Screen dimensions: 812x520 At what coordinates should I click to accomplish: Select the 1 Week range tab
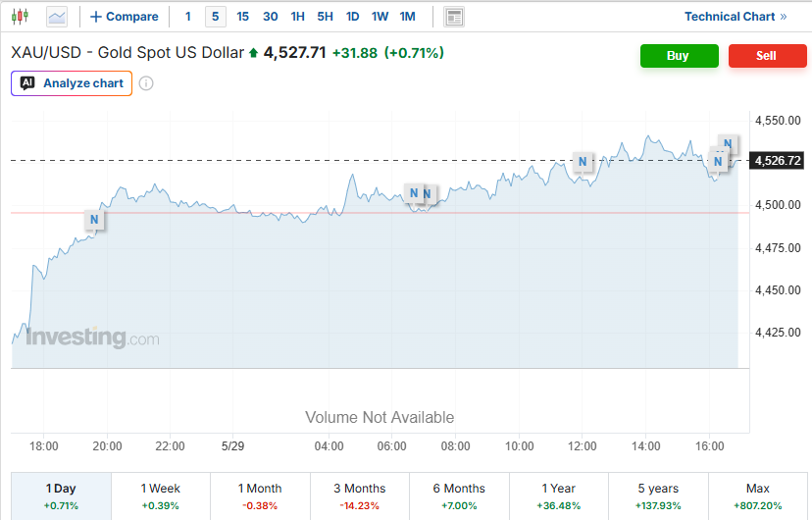tap(161, 496)
